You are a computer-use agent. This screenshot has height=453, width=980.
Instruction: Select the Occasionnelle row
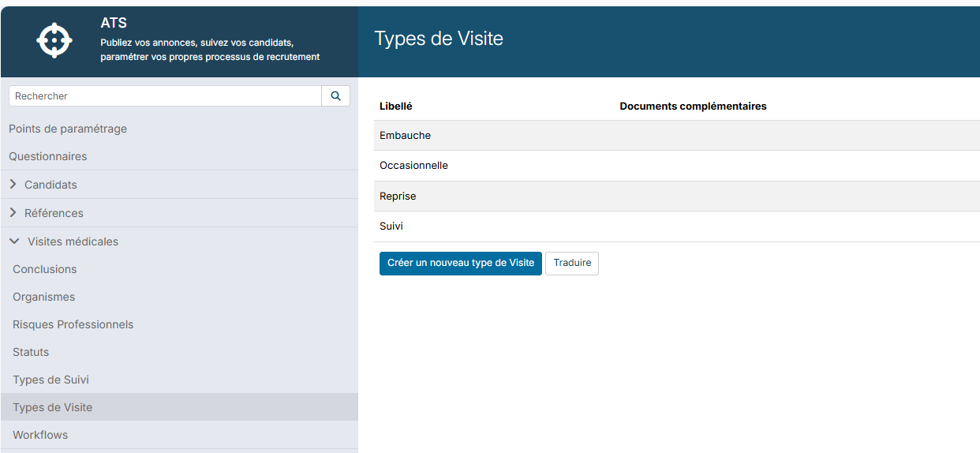[677, 166]
